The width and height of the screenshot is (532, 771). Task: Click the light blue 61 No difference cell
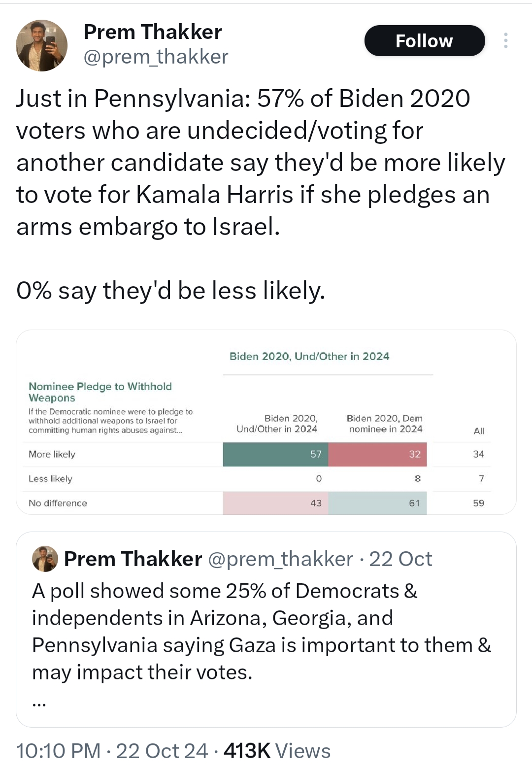377,503
